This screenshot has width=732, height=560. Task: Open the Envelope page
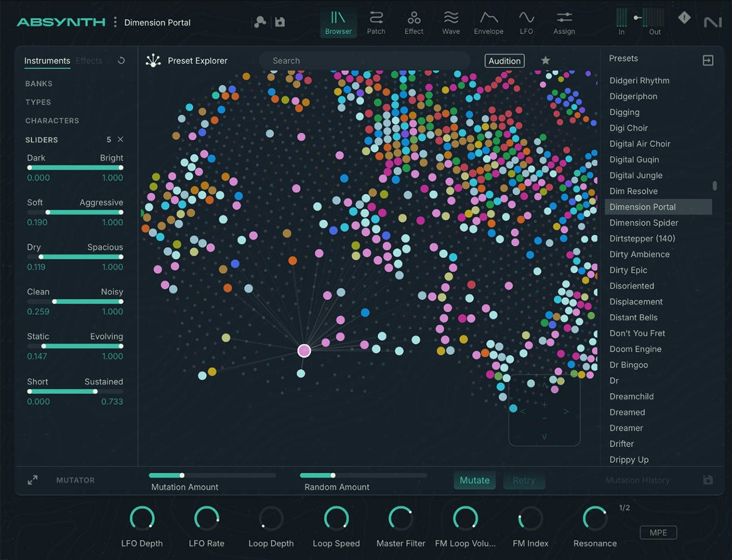click(489, 23)
